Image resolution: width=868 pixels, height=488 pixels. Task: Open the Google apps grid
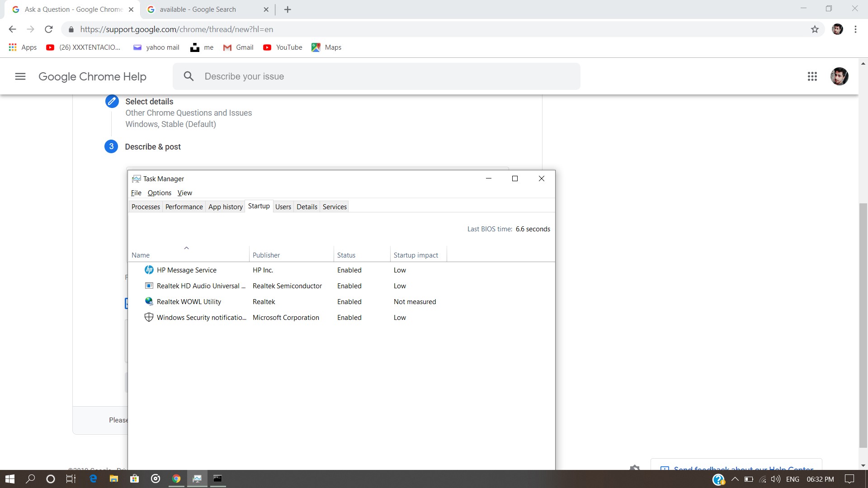click(x=812, y=76)
